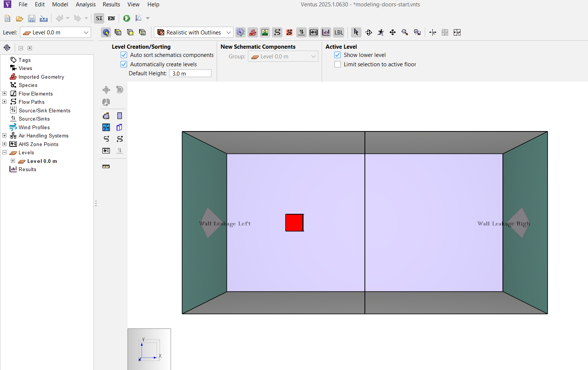Toggle results bar chart visibility button

pos(326,33)
